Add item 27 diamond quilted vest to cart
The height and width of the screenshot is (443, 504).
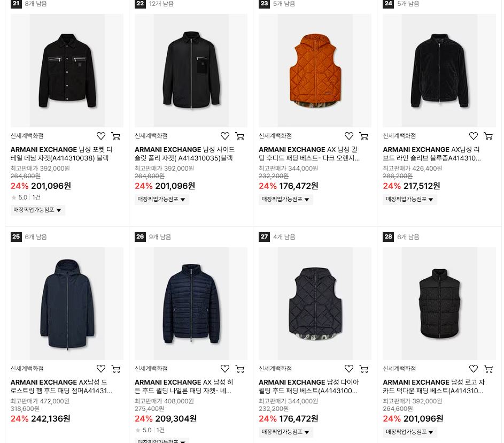364,369
